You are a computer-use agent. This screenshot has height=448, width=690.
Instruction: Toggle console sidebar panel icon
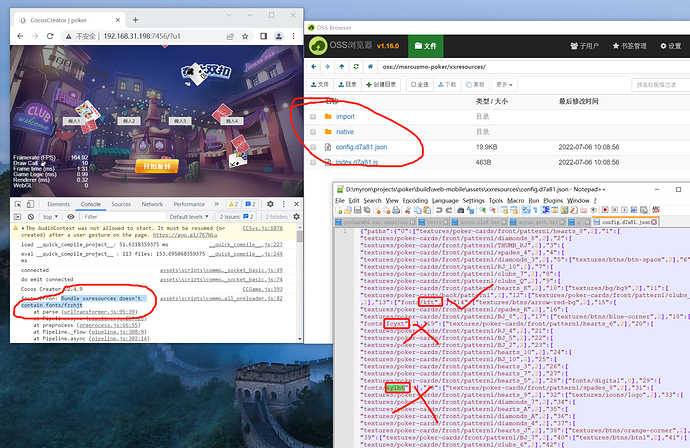pyautogui.click(x=18, y=217)
